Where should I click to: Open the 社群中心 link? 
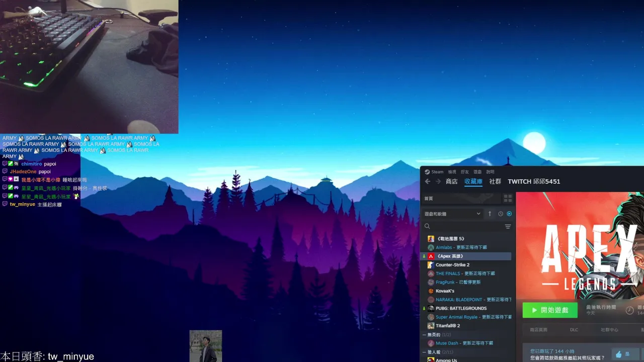[x=609, y=330]
